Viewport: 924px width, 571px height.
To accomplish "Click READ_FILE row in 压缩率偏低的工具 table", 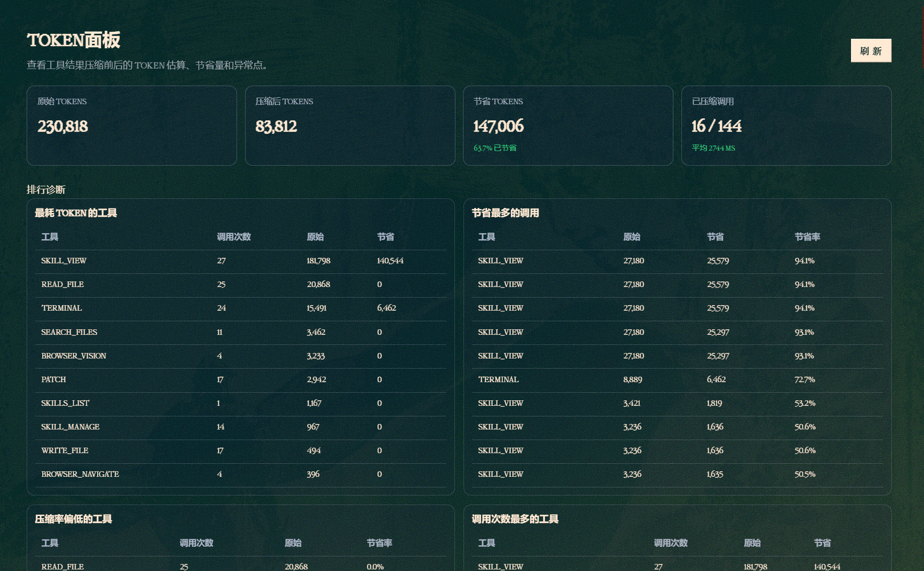I will [x=241, y=564].
